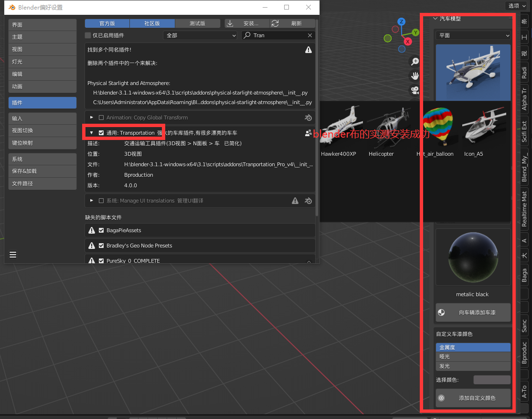Click the 刷新 button

tap(292, 23)
